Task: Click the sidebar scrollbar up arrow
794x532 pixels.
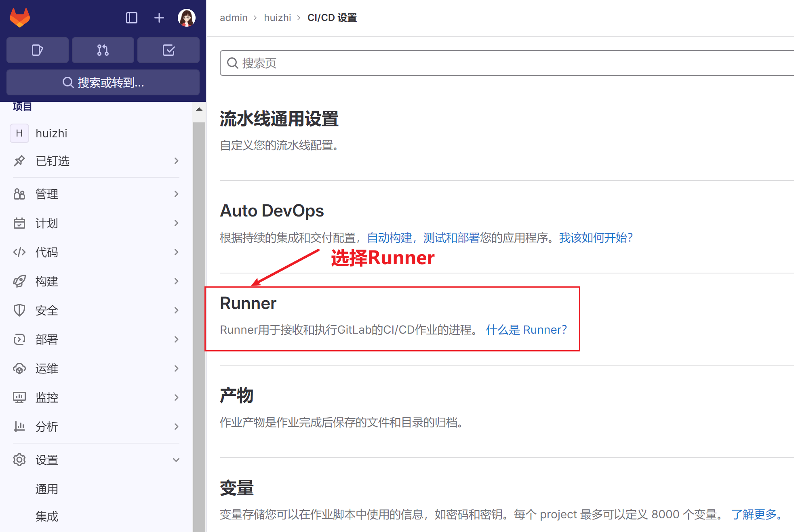Action: click(x=199, y=109)
